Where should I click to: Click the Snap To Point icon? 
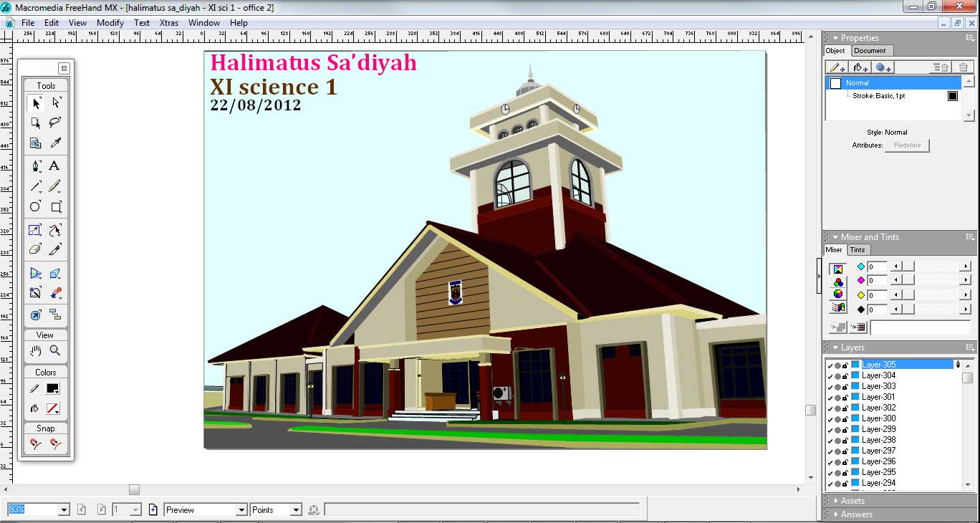point(36,444)
